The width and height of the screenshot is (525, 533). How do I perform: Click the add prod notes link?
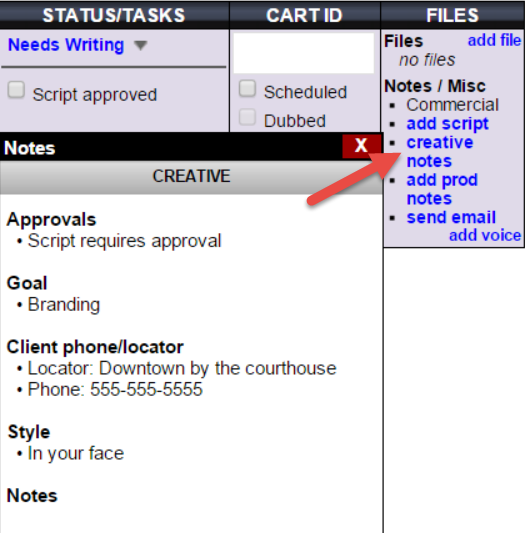tap(442, 189)
